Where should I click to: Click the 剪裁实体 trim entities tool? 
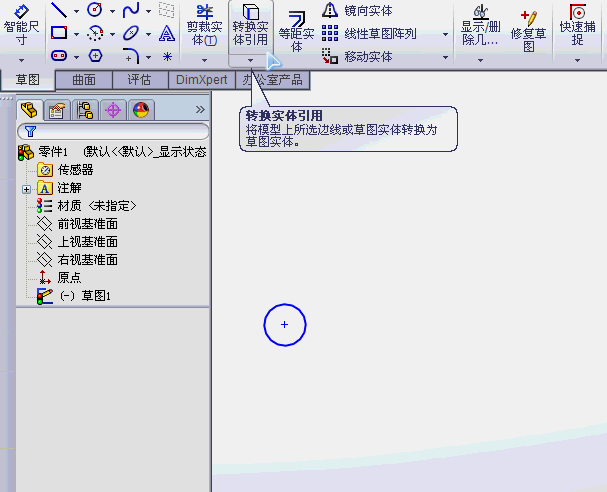pyautogui.click(x=204, y=25)
